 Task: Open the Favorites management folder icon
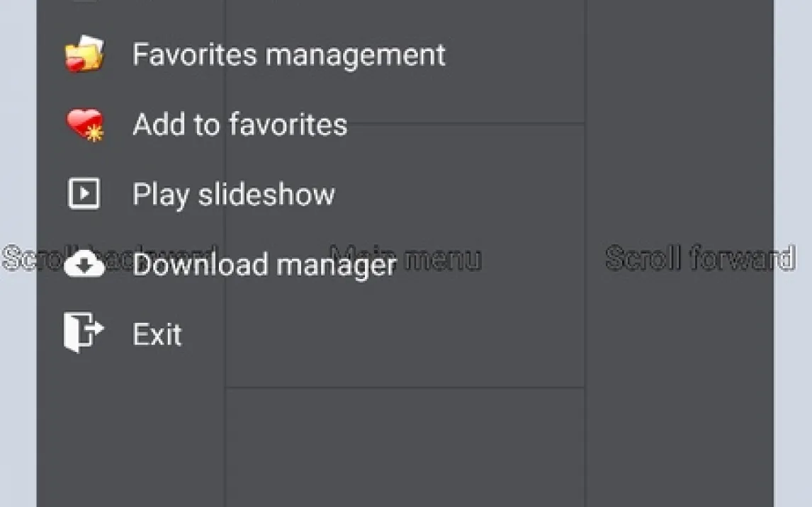click(84, 55)
